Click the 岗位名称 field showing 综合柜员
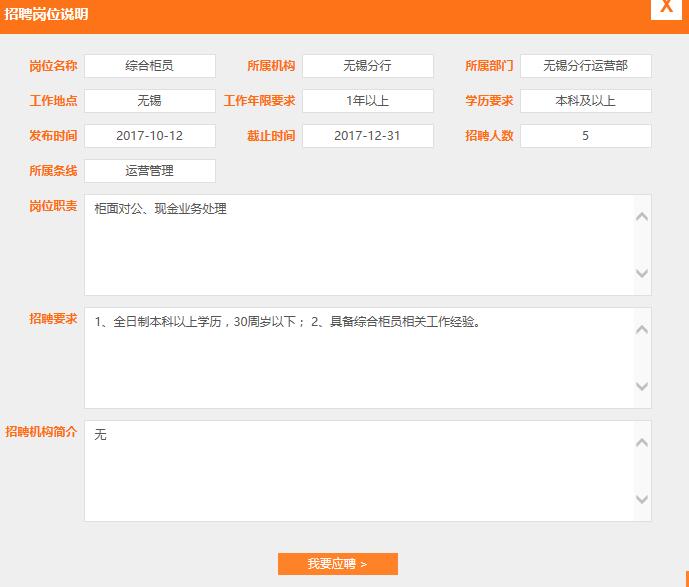This screenshot has height=587, width=689. tap(150, 66)
